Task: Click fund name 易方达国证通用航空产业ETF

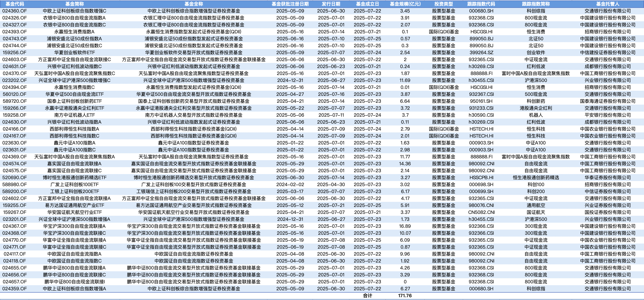Action: tap(74, 205)
